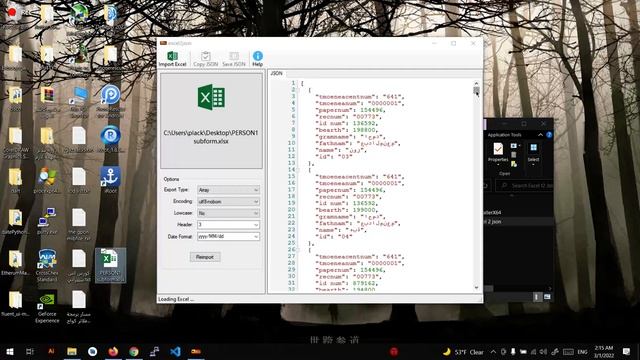Switch Explorer to large icons view button
This screenshot has height=360, width=640.
tap(547, 297)
